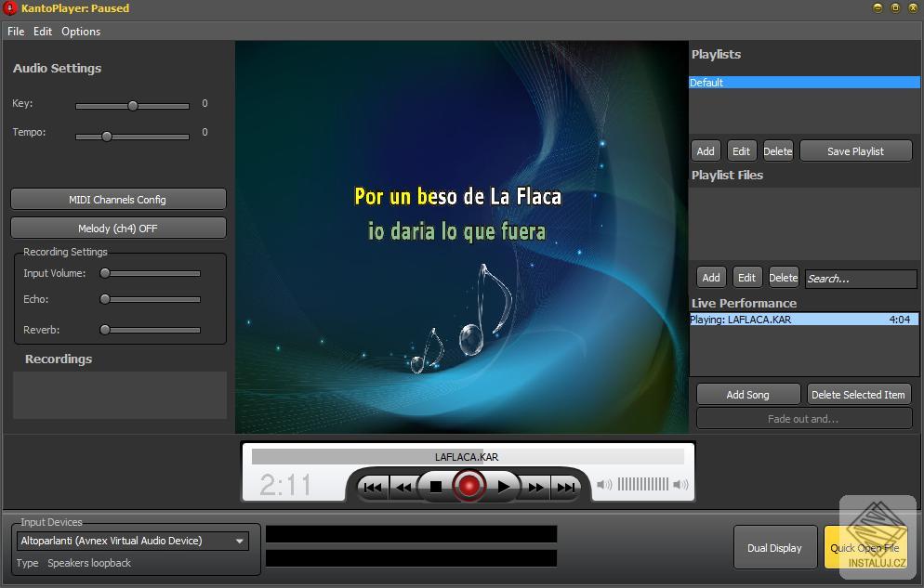The image size is (924, 588).
Task: Toggle the Melody (ch4) OFF button
Action: [x=118, y=228]
